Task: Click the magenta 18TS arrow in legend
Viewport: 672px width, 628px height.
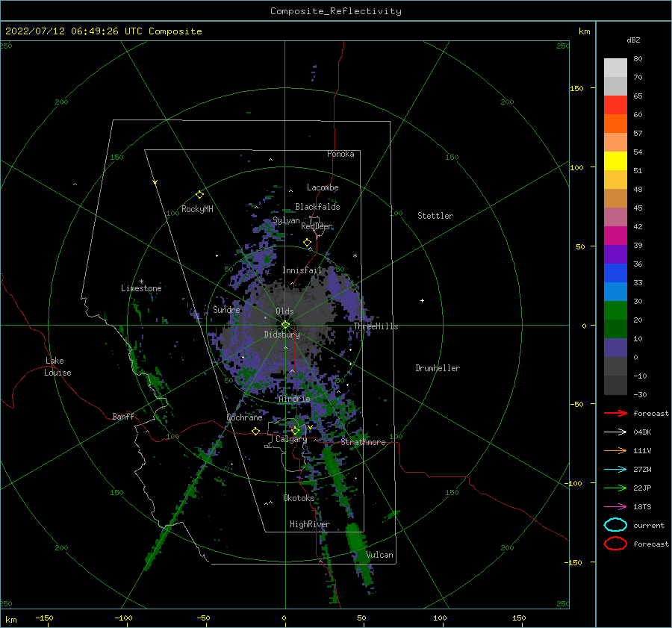Action: click(615, 507)
